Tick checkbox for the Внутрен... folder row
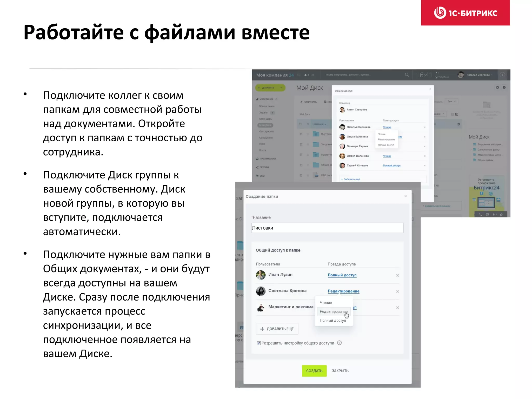 301,134
